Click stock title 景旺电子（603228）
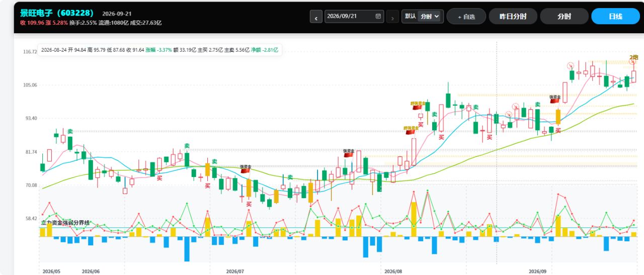Viewport: 644px width, 275px height. pyautogui.click(x=57, y=13)
